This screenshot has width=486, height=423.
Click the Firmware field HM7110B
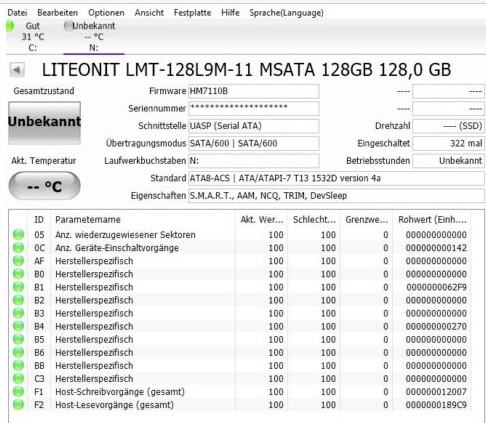(x=254, y=91)
